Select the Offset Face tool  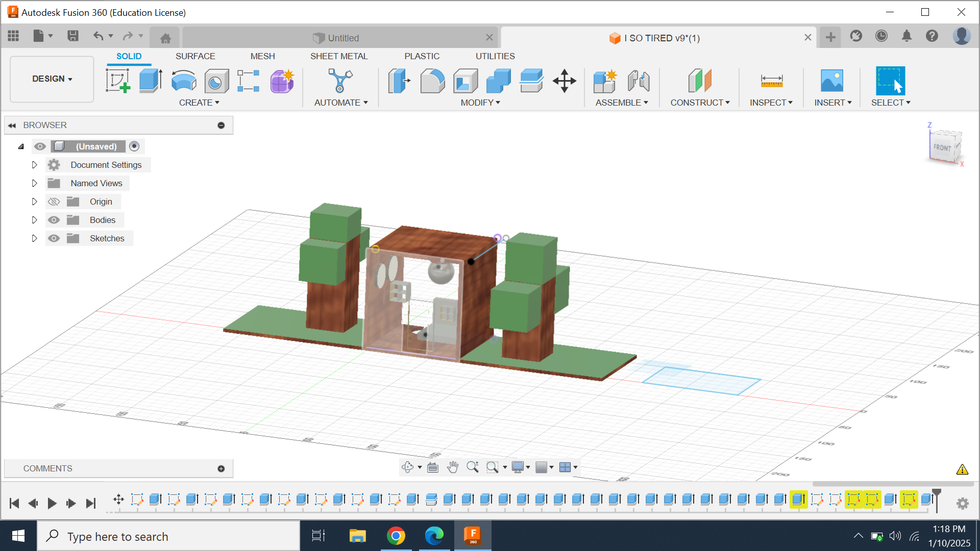point(531,81)
